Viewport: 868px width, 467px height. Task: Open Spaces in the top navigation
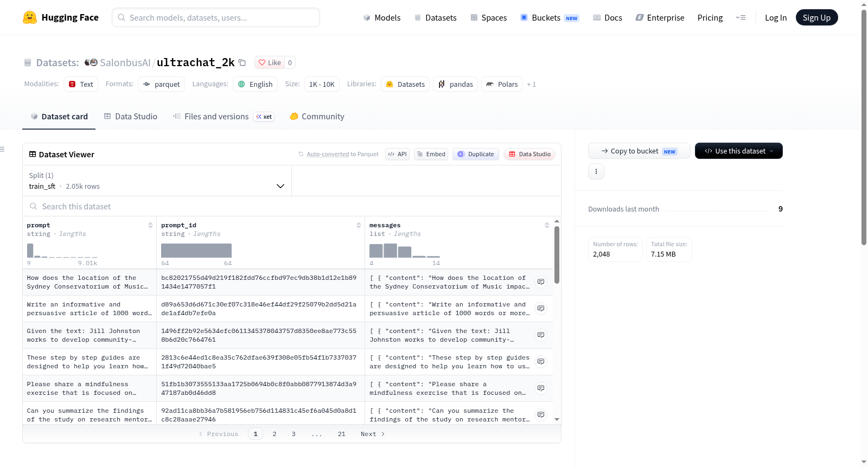pyautogui.click(x=489, y=18)
